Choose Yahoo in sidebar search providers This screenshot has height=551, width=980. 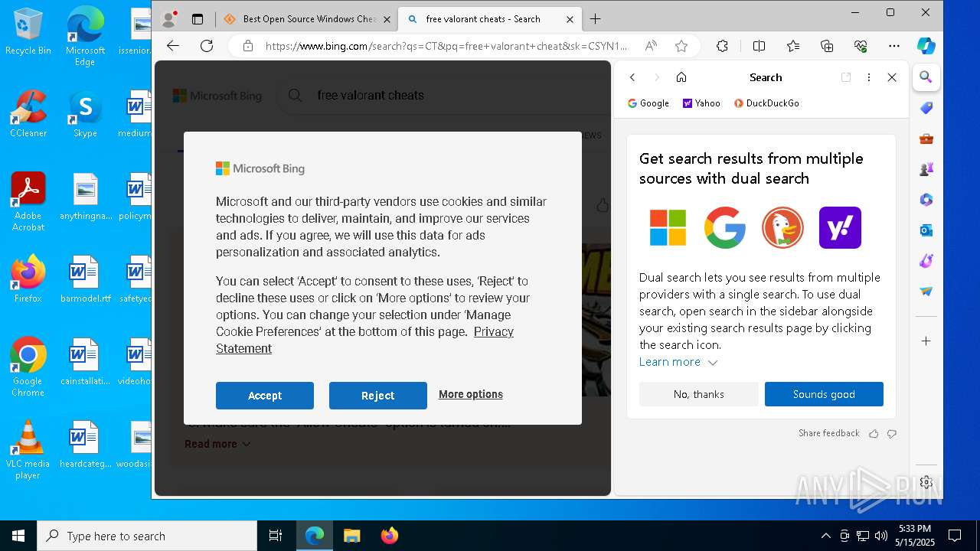click(701, 103)
